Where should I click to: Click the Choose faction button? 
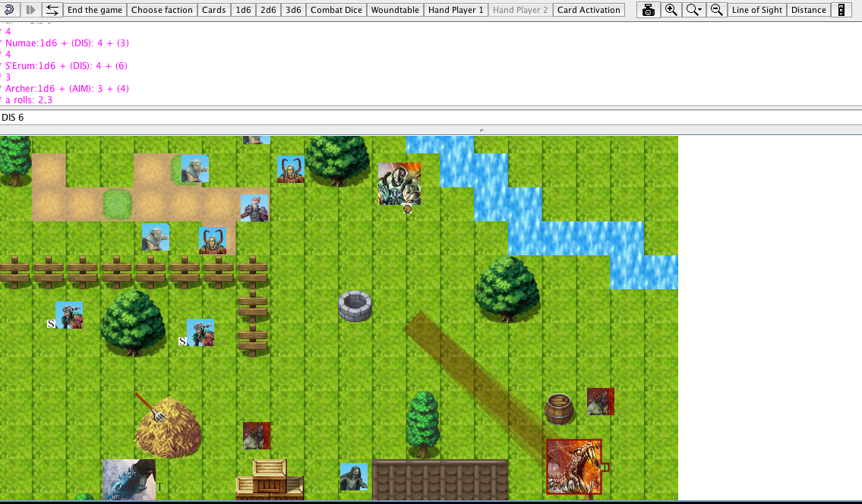point(162,10)
